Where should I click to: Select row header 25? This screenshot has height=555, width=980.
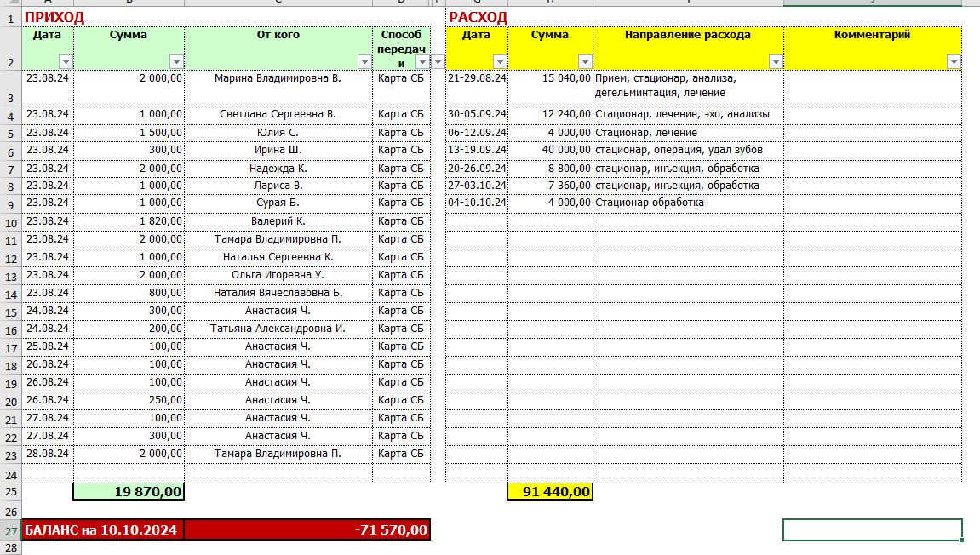click(10, 492)
